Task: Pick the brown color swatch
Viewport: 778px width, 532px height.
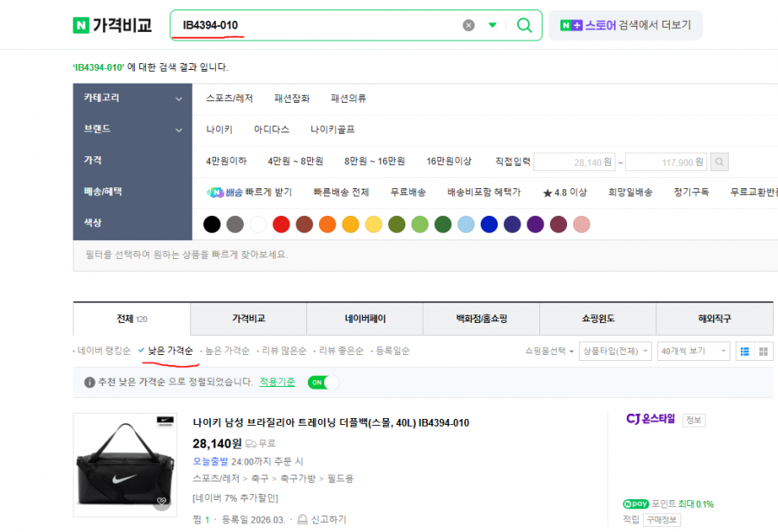Action: pos(304,225)
